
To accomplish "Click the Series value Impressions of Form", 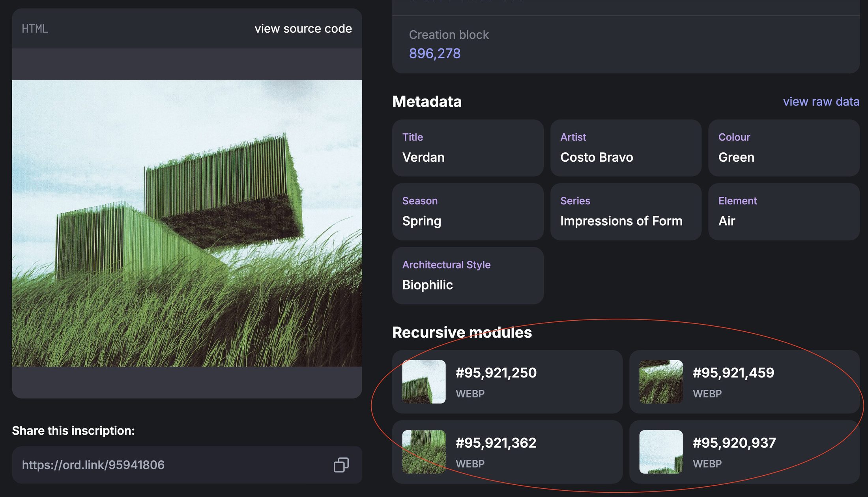I will (x=621, y=221).
